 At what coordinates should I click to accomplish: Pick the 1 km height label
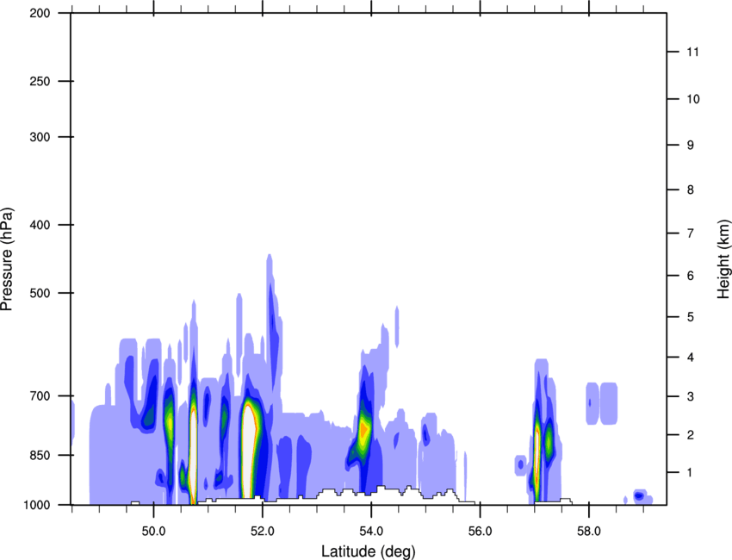click(x=690, y=473)
